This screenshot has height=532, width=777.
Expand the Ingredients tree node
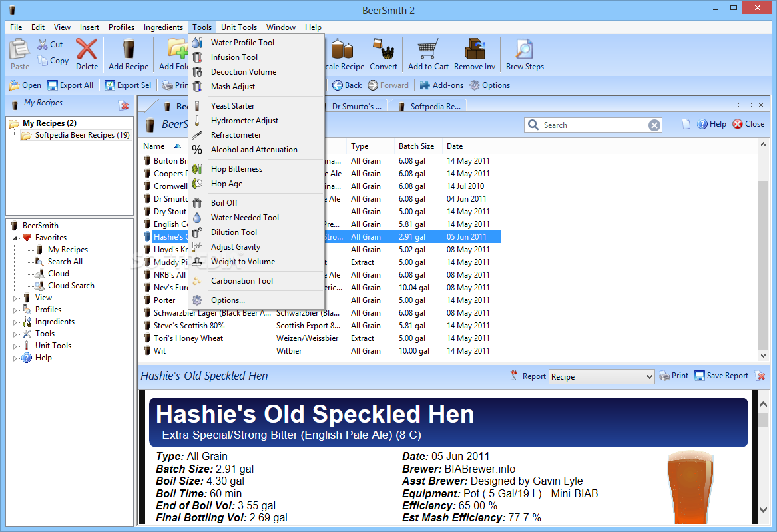(x=15, y=322)
